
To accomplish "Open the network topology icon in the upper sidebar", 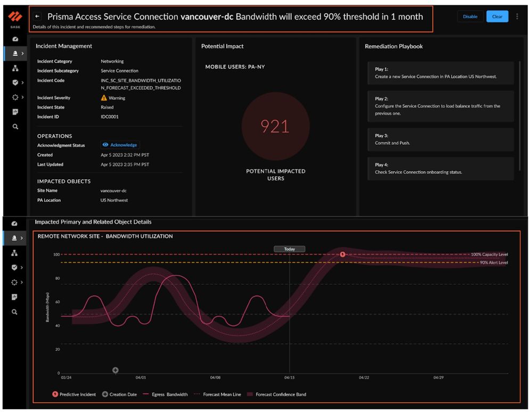I will tap(15, 68).
